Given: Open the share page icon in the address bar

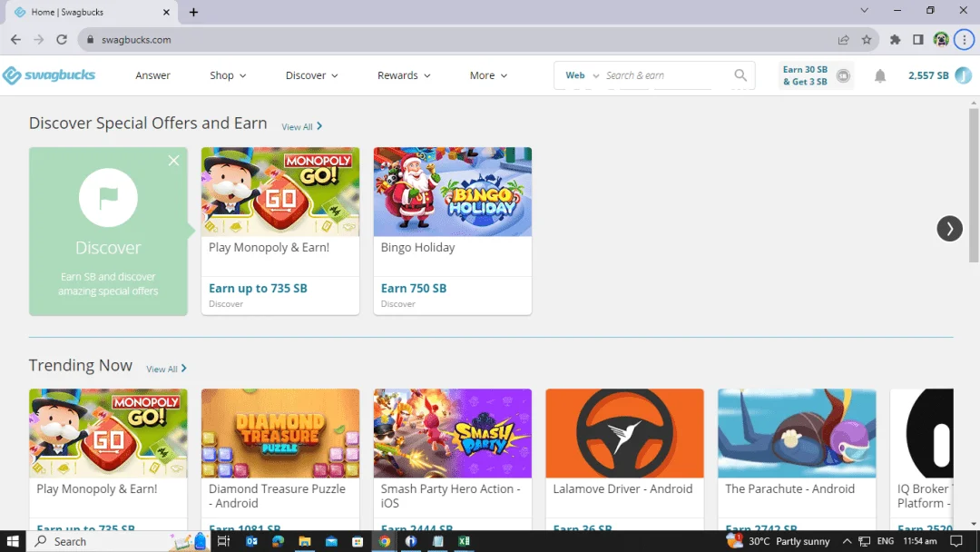Looking at the screenshot, I should point(843,39).
